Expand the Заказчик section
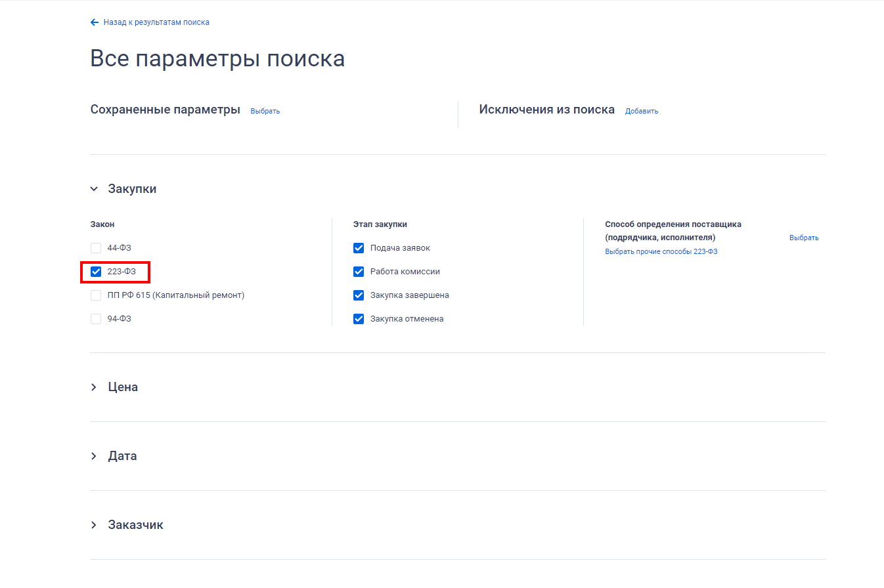The height and width of the screenshot is (588, 884). point(94,525)
